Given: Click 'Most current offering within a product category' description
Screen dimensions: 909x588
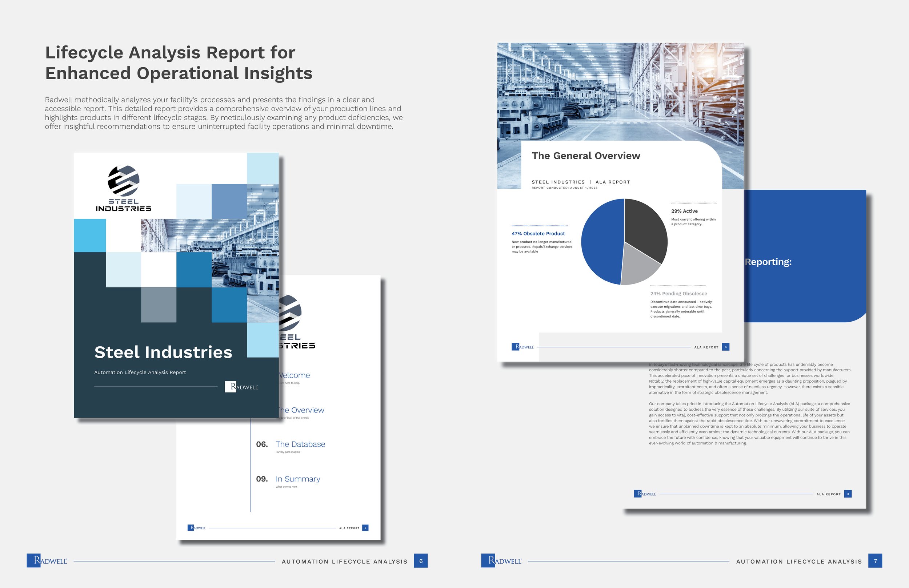Looking at the screenshot, I should tap(693, 222).
